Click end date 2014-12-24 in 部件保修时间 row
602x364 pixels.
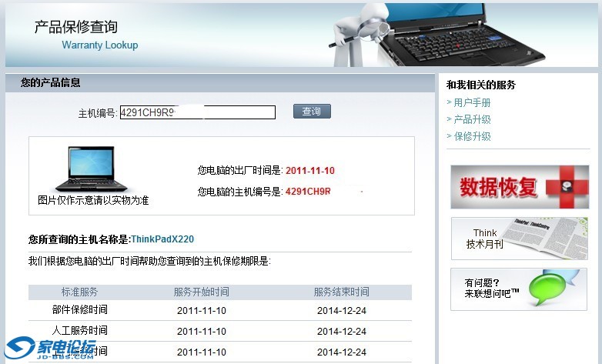tap(342, 311)
